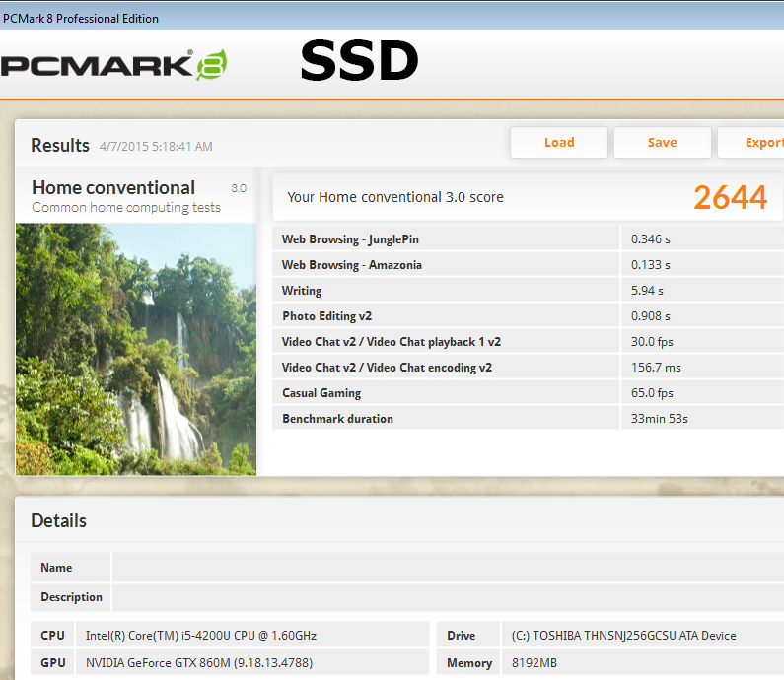Image resolution: width=784 pixels, height=680 pixels.
Task: Click the Home conventional test heading
Action: [113, 188]
